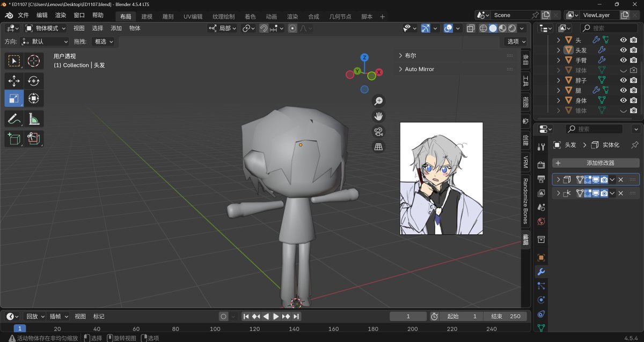
Task: Open the View Layer properties tab icon
Action: coord(541,194)
